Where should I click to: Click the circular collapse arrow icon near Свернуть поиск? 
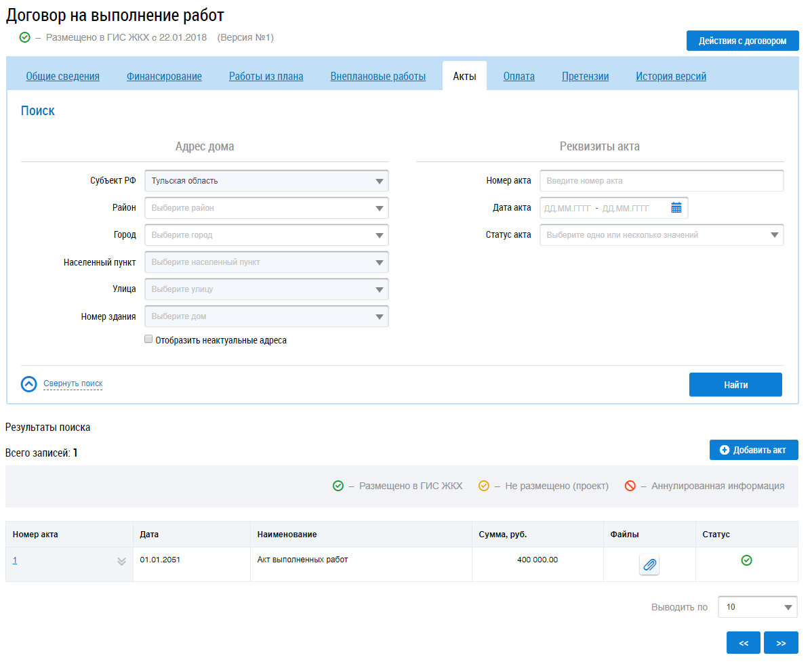(29, 384)
